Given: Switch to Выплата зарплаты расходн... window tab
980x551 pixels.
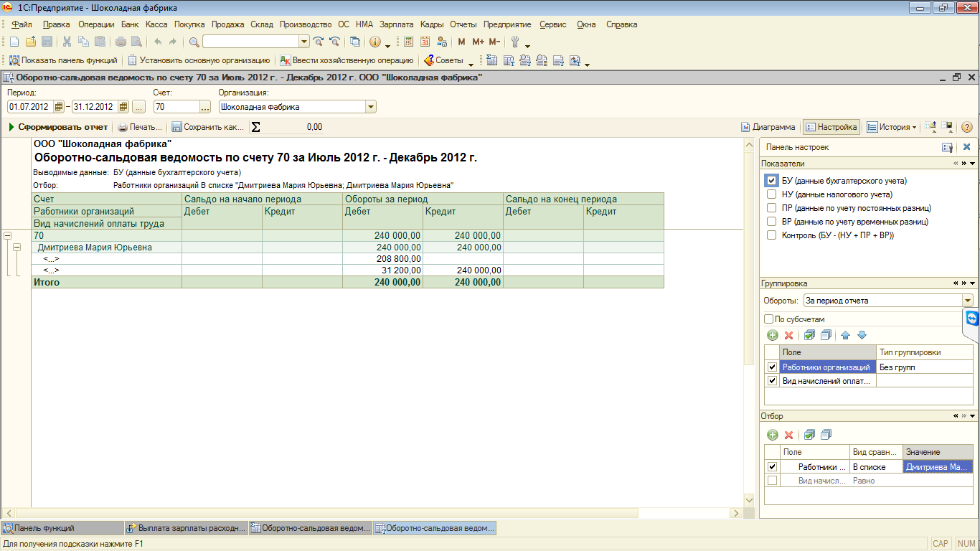Looking at the screenshot, I should tap(186, 528).
